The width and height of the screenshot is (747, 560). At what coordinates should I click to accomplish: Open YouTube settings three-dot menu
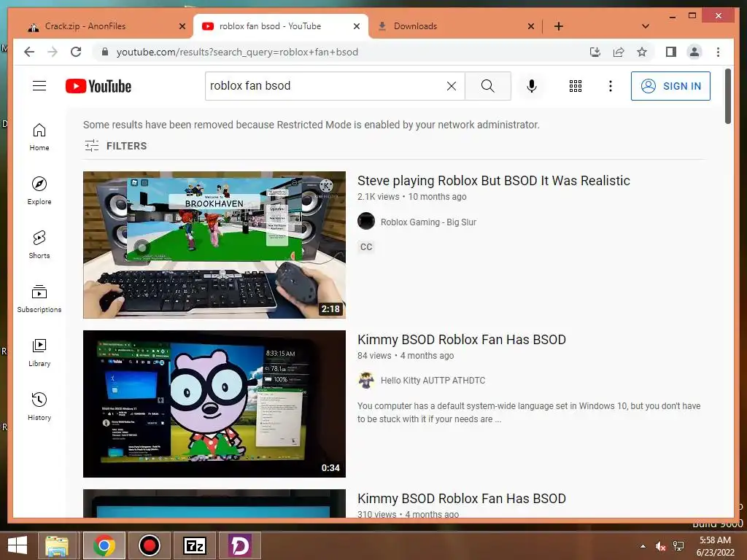click(611, 86)
